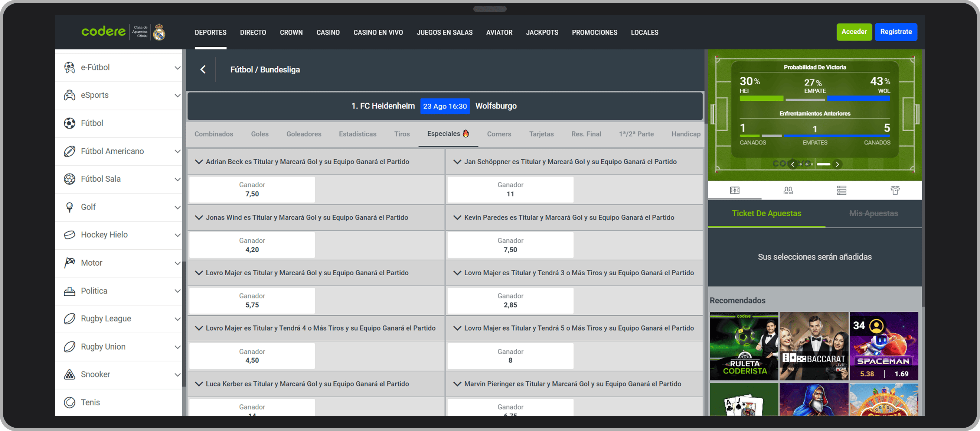This screenshot has width=980, height=431.
Task: Open the team shirt lineup icon
Action: pos(895,190)
